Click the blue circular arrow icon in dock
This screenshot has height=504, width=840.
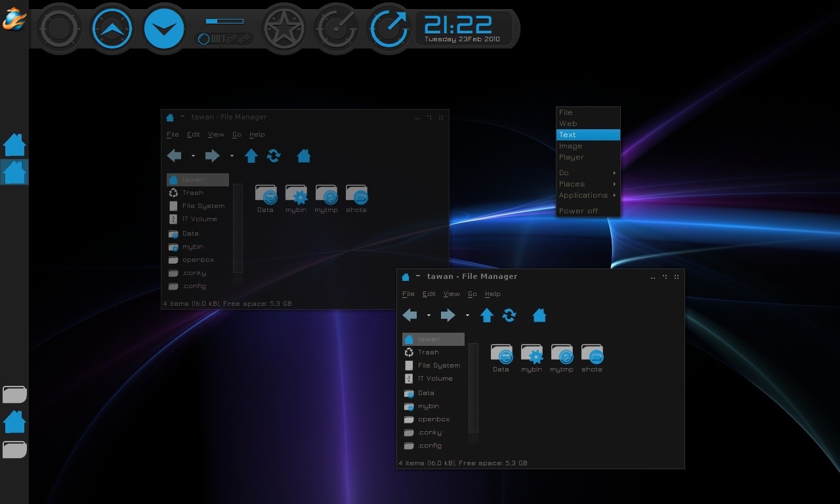point(389,29)
